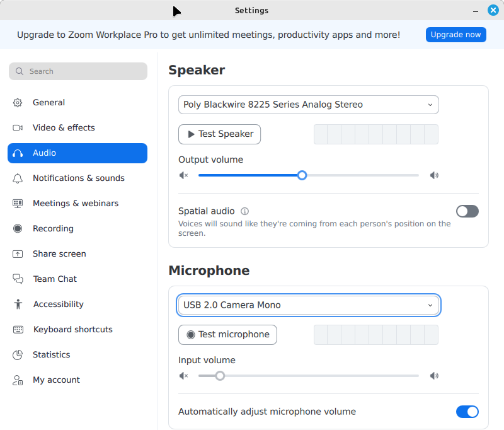Click the Recording circle icon
The image size is (504, 430).
pyautogui.click(x=18, y=229)
